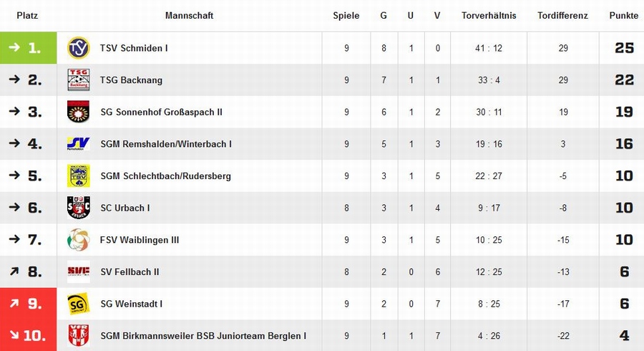The width and height of the screenshot is (644, 351).
Task: Open the TSG Backnang team page
Action: 131,80
